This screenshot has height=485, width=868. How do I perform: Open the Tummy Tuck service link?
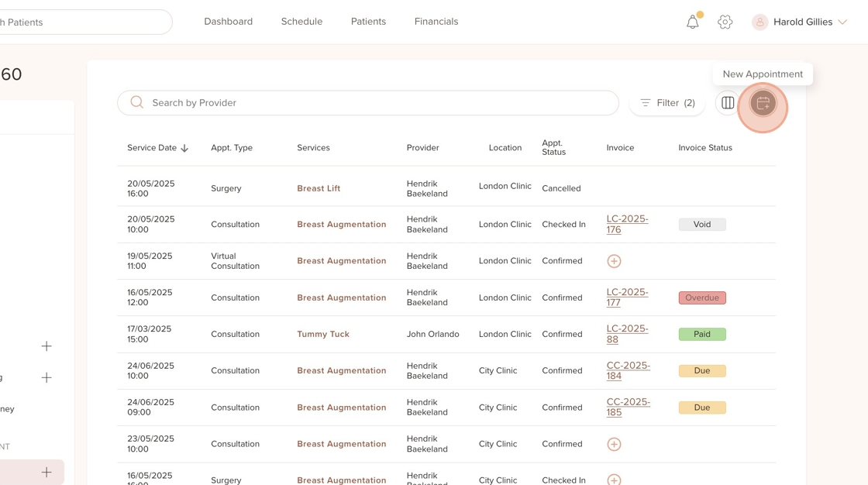(323, 334)
